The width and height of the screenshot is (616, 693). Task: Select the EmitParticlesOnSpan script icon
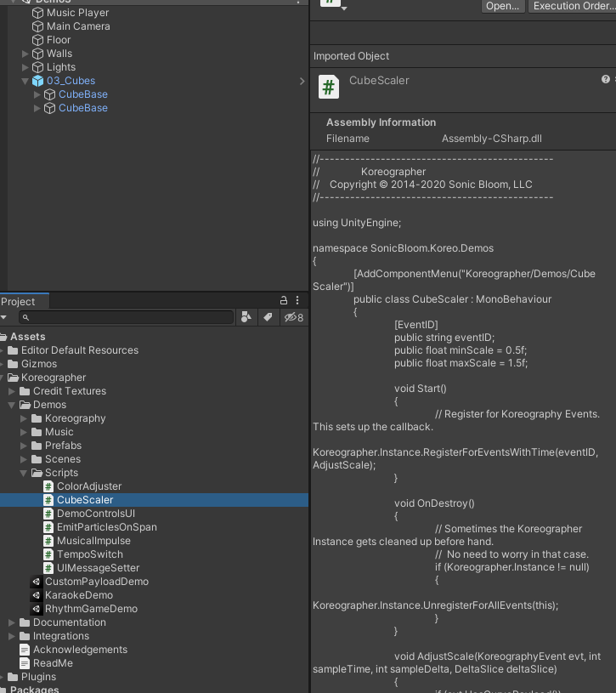pyautogui.click(x=48, y=528)
